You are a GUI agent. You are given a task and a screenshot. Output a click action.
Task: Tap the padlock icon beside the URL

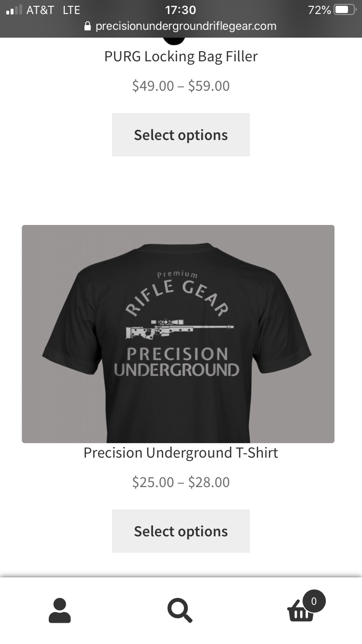[87, 26]
